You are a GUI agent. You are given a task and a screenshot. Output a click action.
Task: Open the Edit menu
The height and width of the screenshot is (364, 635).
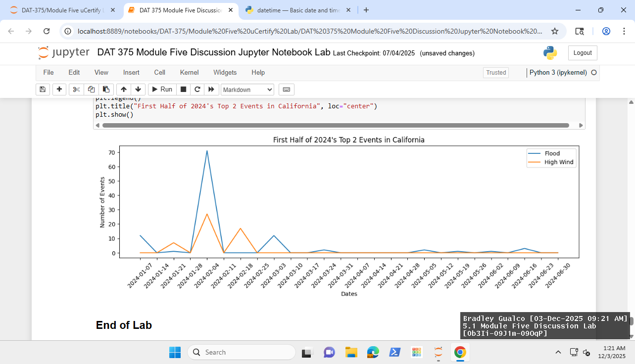coord(74,72)
